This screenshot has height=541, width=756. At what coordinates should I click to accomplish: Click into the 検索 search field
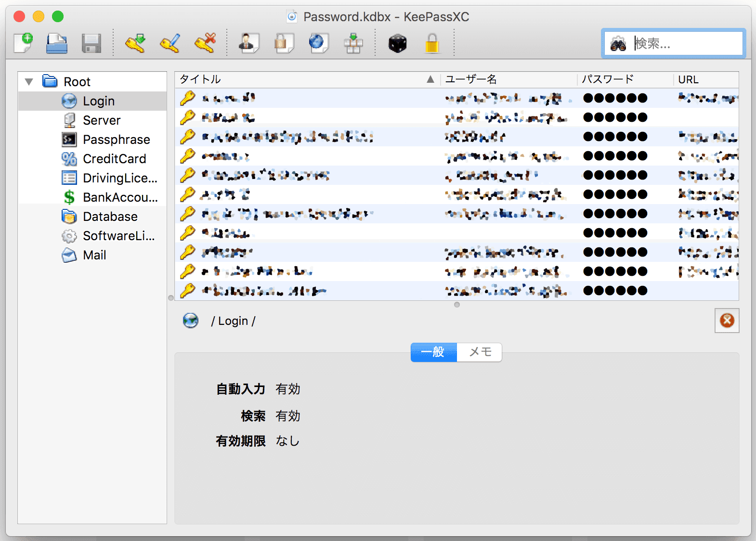[686, 44]
